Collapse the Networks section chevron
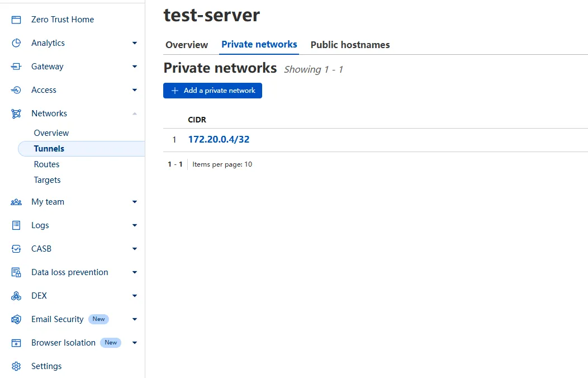 (134, 113)
